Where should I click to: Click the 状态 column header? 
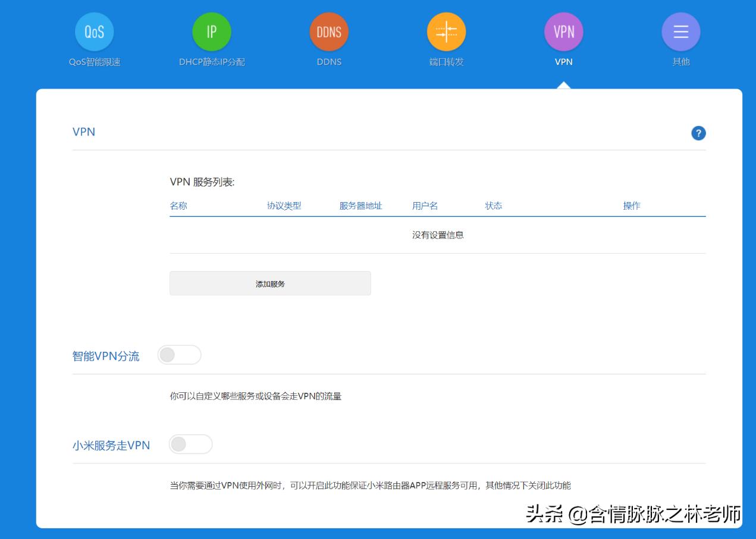494,205
